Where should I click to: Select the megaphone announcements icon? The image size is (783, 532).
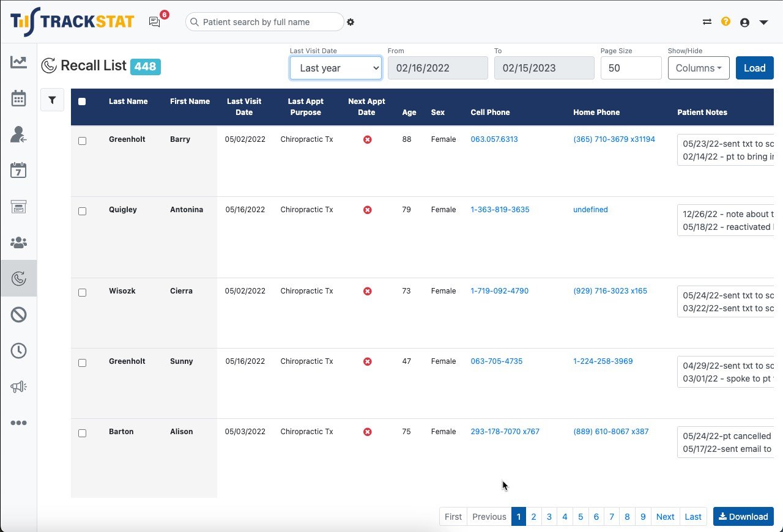point(18,386)
